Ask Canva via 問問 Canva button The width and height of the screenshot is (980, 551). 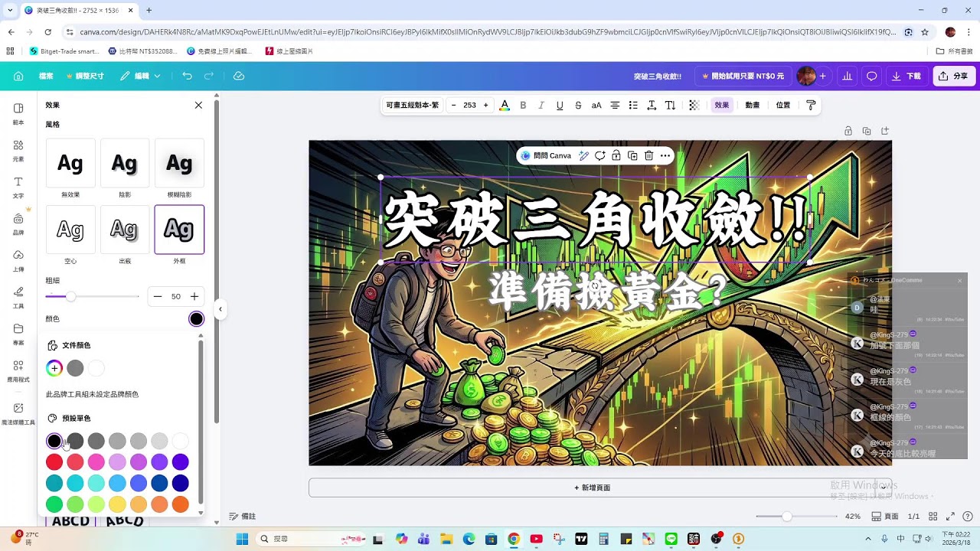click(x=546, y=155)
